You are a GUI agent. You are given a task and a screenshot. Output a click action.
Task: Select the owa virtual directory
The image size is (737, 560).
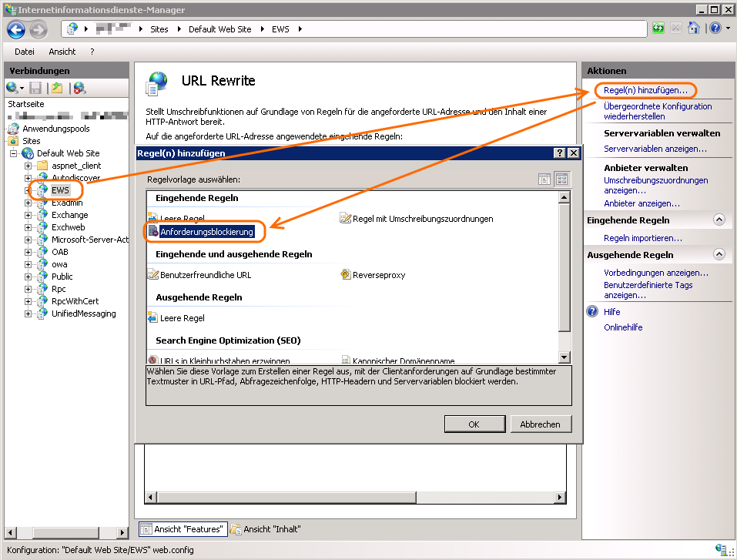[x=59, y=264]
